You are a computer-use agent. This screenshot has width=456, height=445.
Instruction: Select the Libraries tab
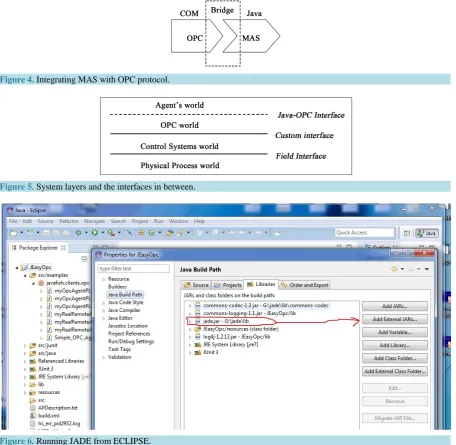pyautogui.click(x=261, y=284)
